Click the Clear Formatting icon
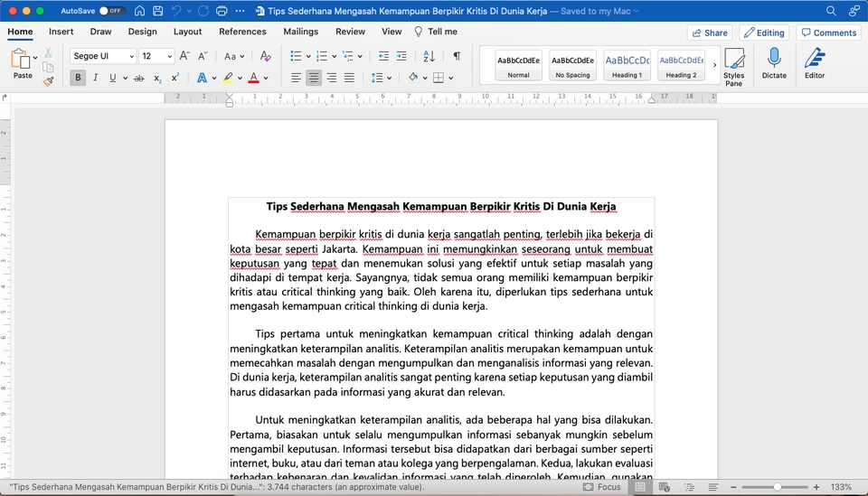The height and width of the screenshot is (496, 868). point(265,56)
